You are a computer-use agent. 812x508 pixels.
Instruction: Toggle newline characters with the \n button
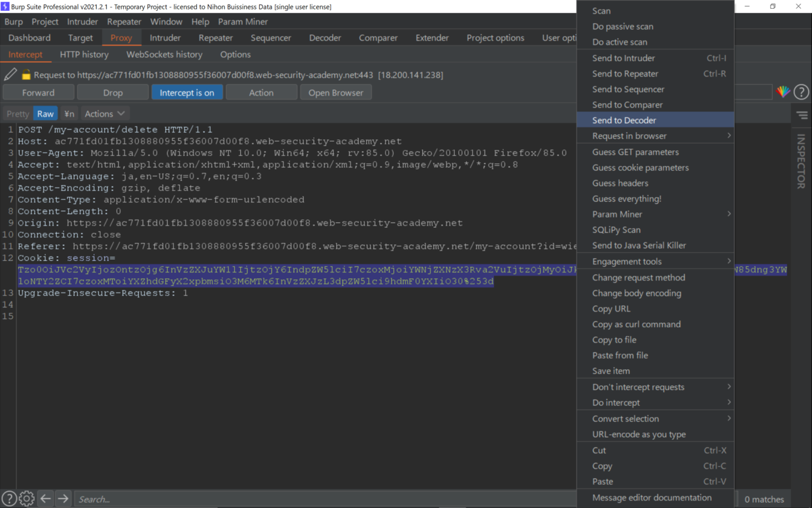[x=68, y=113]
